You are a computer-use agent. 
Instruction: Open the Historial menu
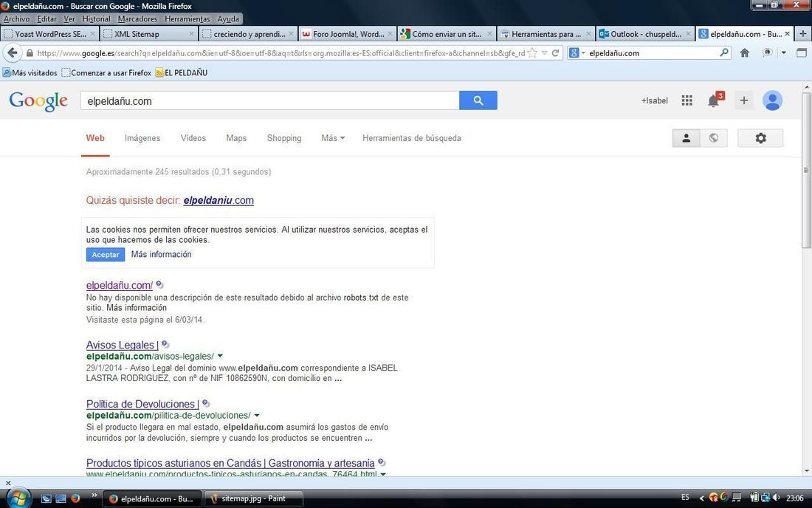[x=96, y=18]
